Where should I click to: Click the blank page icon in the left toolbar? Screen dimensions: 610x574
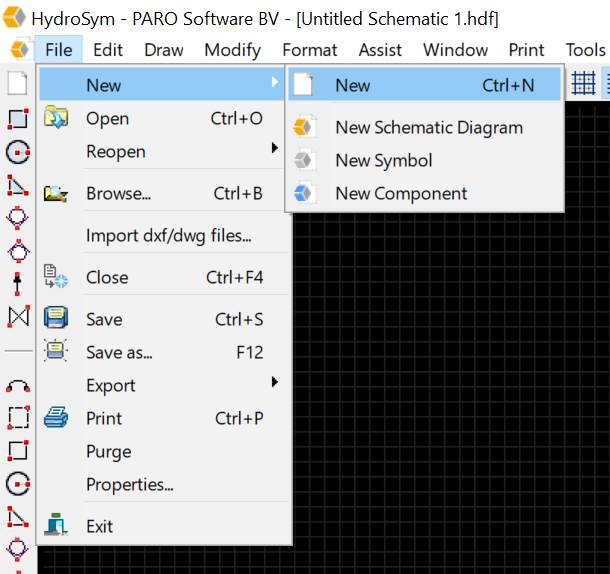[17, 83]
